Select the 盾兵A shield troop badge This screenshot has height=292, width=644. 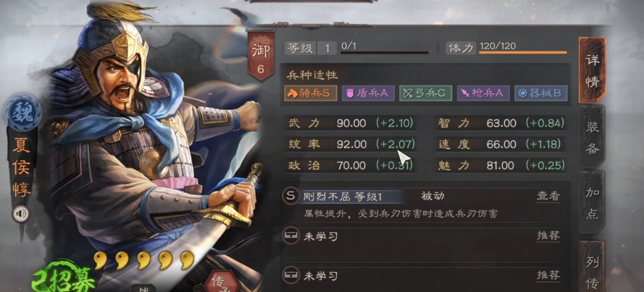[368, 93]
